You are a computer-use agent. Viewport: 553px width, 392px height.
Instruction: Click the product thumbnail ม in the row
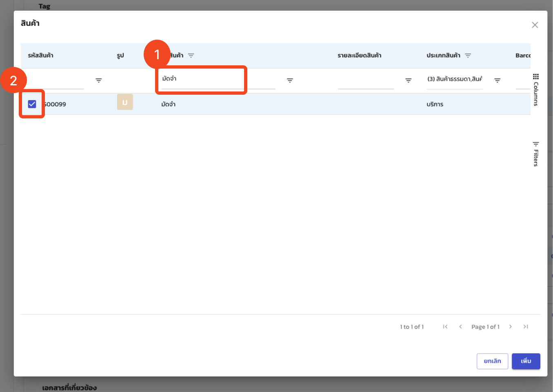point(125,102)
